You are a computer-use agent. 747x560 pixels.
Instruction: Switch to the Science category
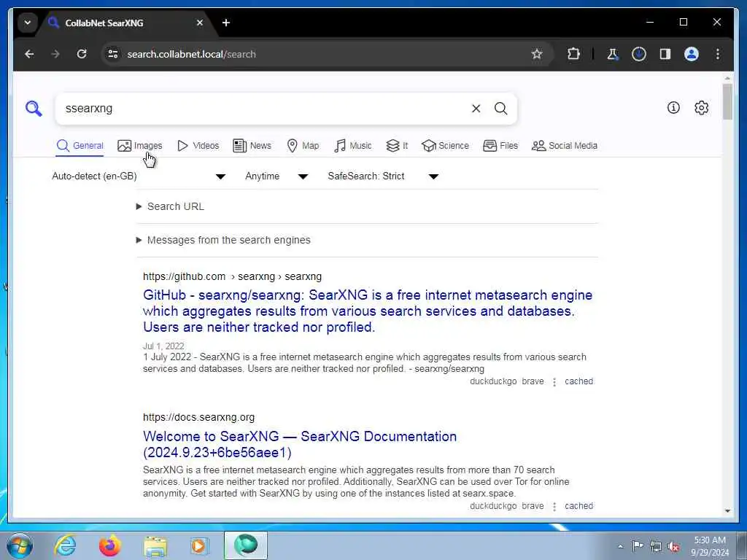click(446, 146)
